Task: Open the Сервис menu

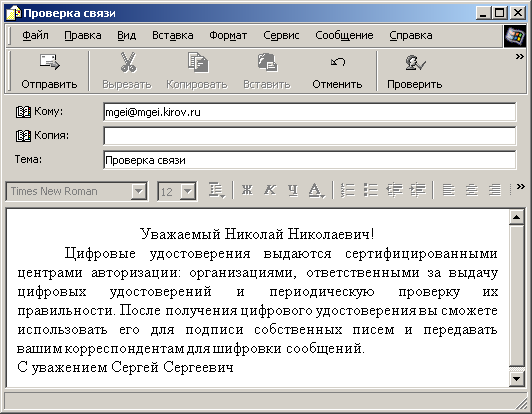Action: 281,35
